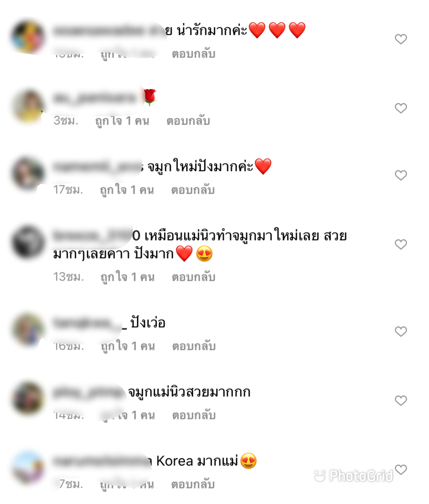The image size is (429, 504).
Task: Open avatar of the ปังเว่อ commenter
Action: click(x=28, y=329)
